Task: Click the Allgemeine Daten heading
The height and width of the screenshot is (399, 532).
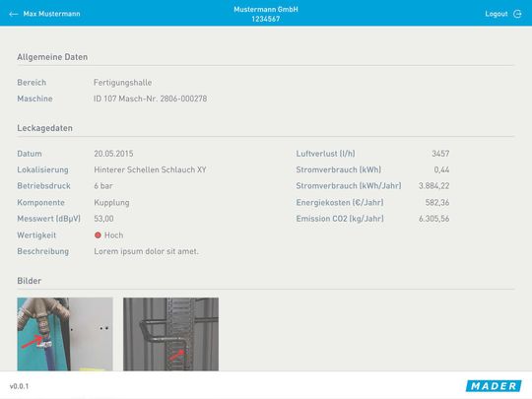Action: click(x=52, y=57)
